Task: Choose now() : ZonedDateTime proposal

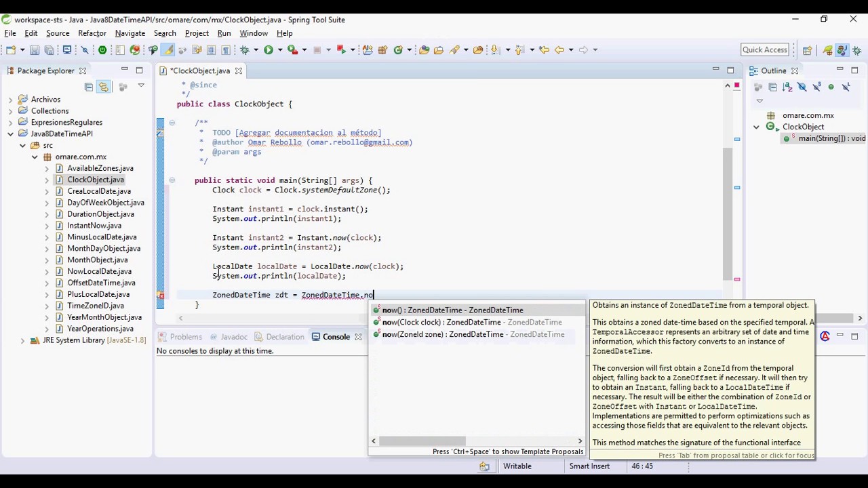Action: [478, 310]
